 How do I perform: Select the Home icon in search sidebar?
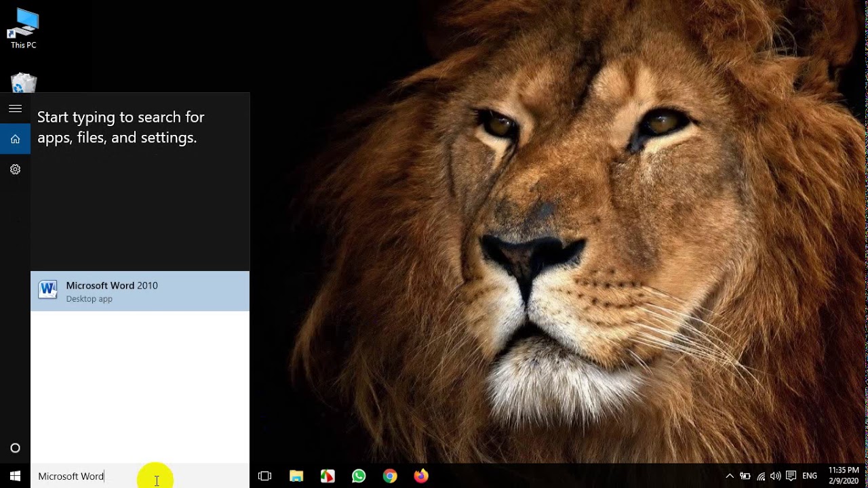15,139
